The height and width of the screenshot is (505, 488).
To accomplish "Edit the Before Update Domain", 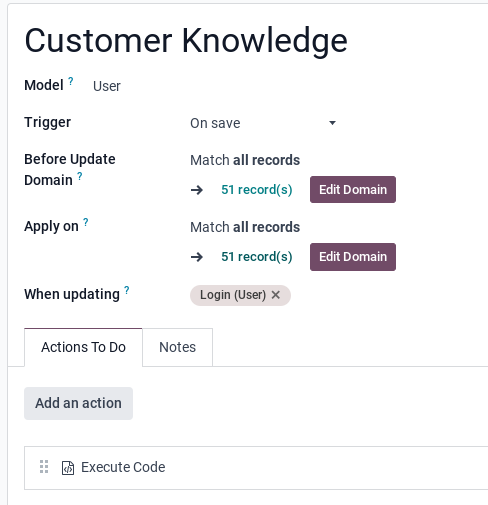I will point(353,190).
